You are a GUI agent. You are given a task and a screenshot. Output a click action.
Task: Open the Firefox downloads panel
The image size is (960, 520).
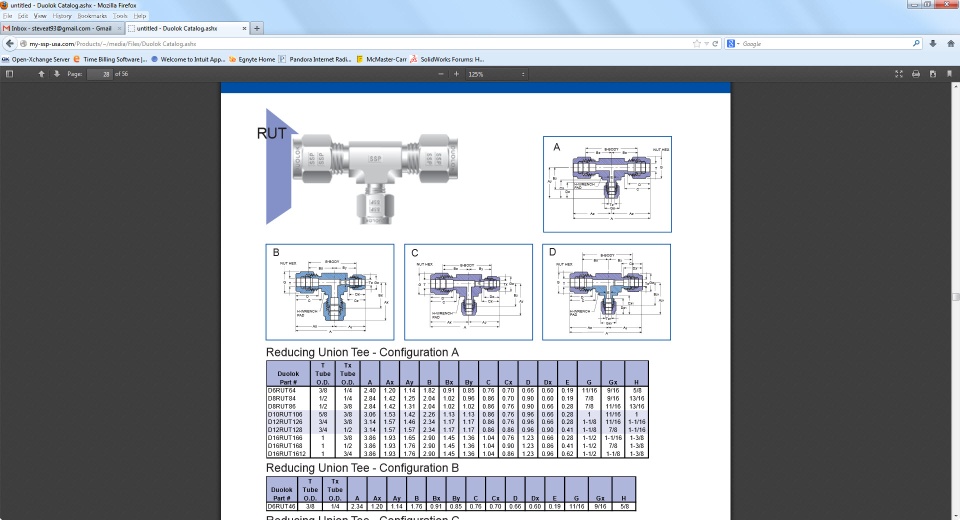point(933,44)
